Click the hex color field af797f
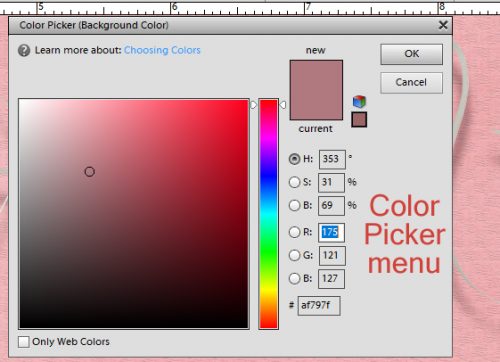This screenshot has width=500, height=362. [319, 305]
